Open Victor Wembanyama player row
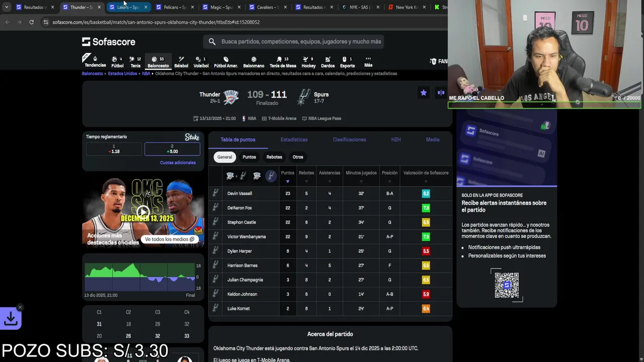Viewport: 644px width, 362px height. point(330,237)
